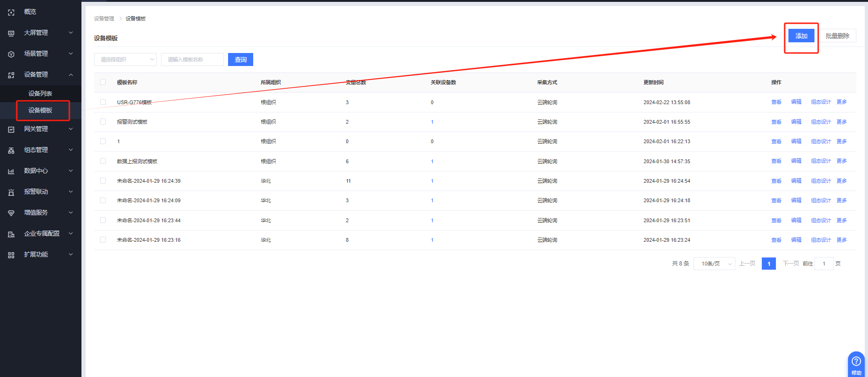This screenshot has width=868, height=377.
Task: Click the 批量删除 button
Action: 837,36
